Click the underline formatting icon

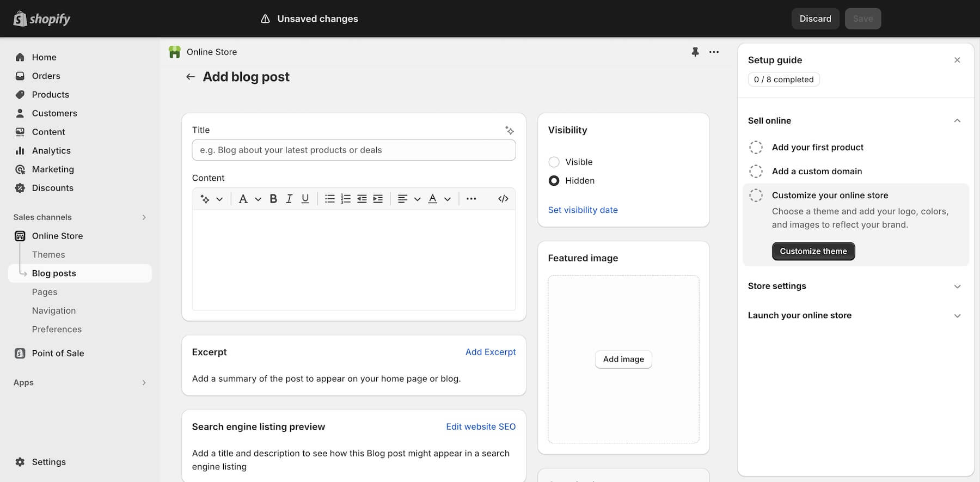tap(305, 199)
